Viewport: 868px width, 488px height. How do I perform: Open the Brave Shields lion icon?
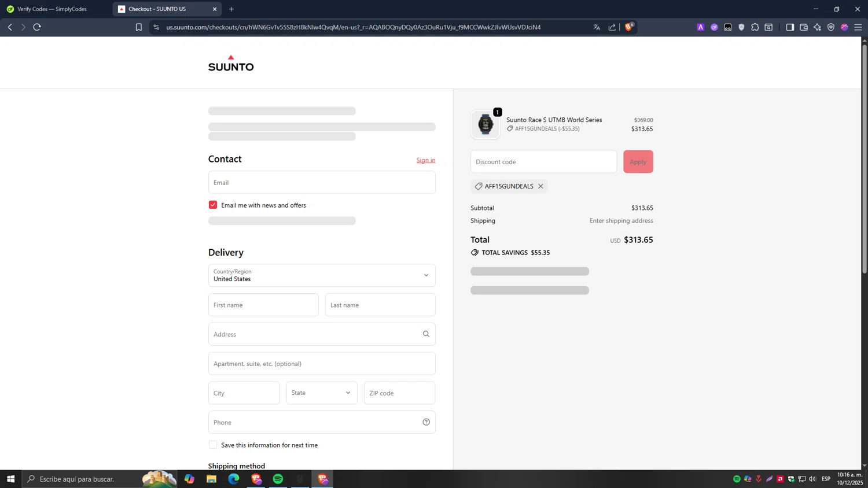click(x=628, y=27)
